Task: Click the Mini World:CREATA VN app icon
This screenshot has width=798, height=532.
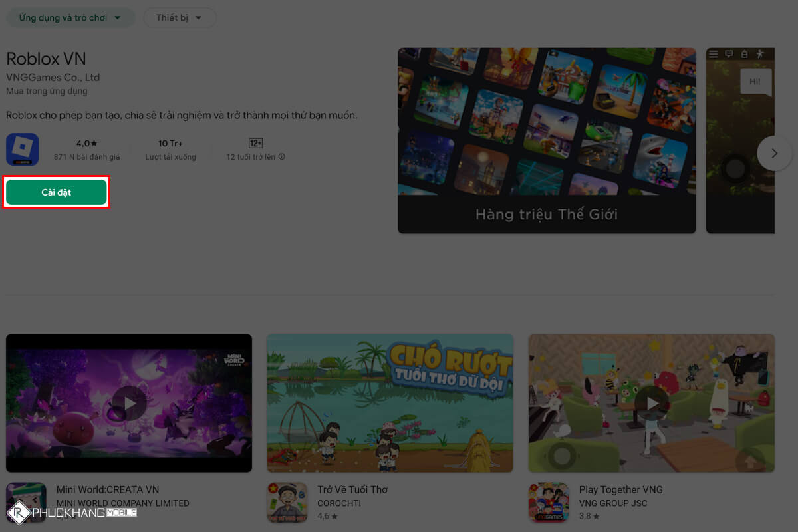Action: tap(26, 502)
